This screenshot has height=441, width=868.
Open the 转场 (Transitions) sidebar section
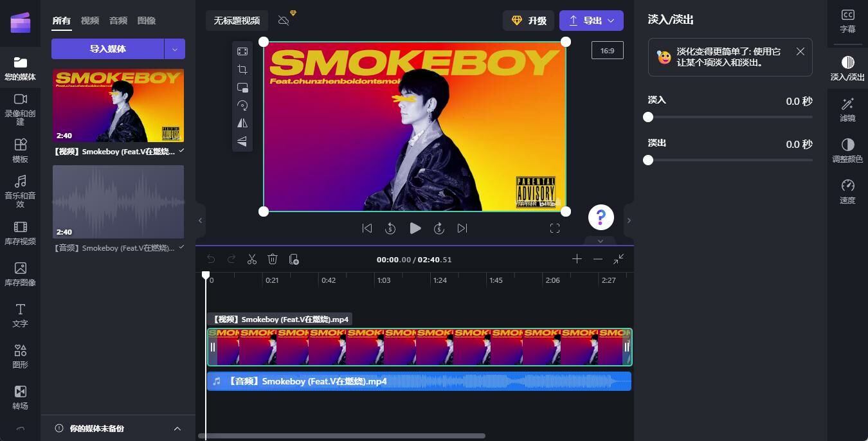pyautogui.click(x=20, y=397)
